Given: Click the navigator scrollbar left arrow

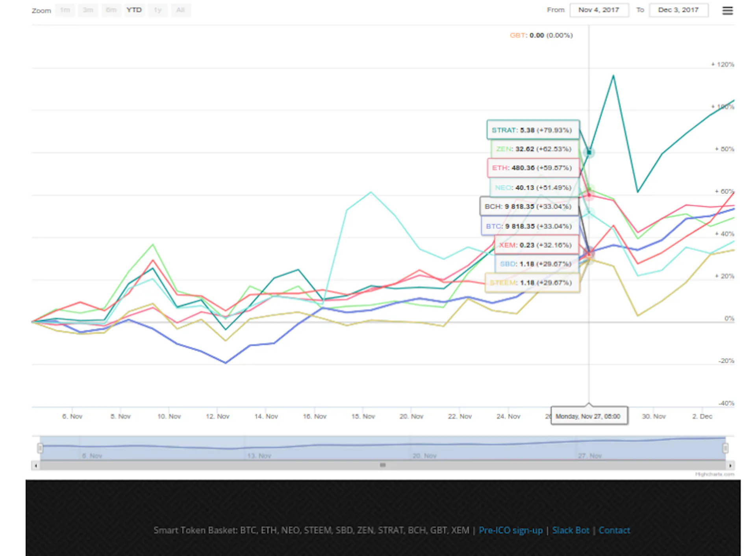Looking at the screenshot, I should pyautogui.click(x=36, y=466).
